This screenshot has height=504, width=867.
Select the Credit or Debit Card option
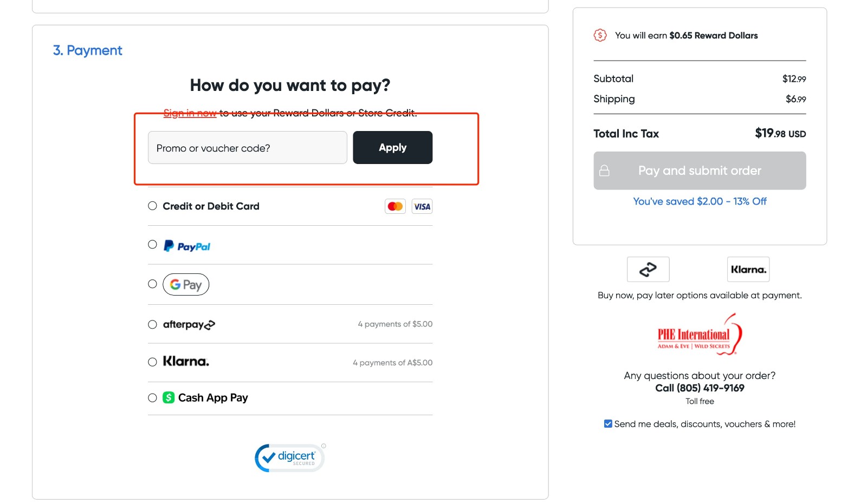(x=152, y=206)
